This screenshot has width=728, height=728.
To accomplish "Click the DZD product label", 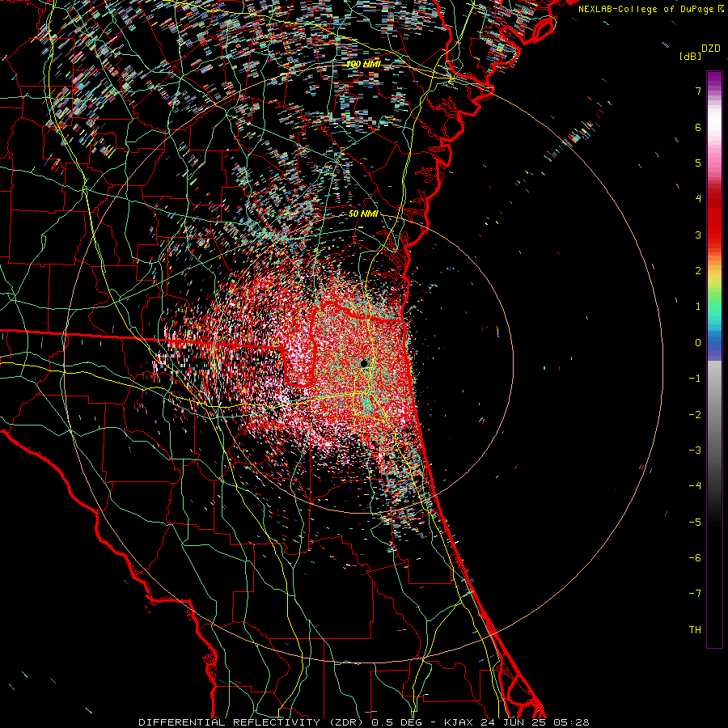I will point(711,49).
